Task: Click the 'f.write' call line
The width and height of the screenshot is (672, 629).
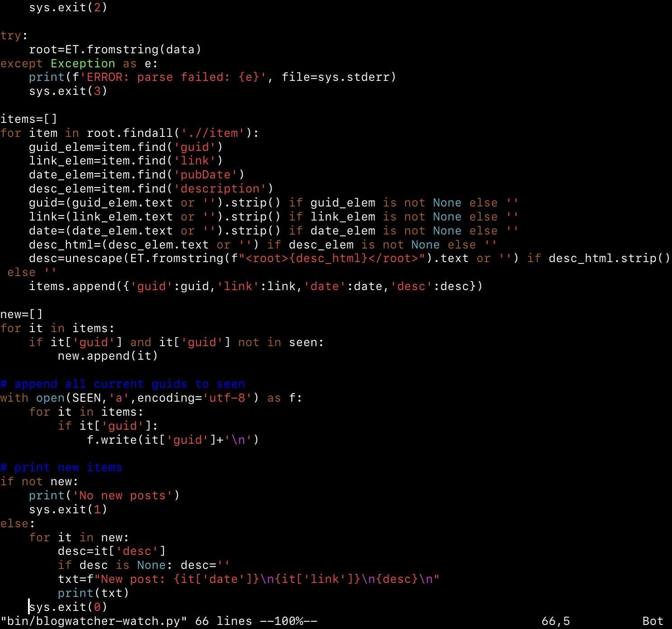Action: coord(172,440)
